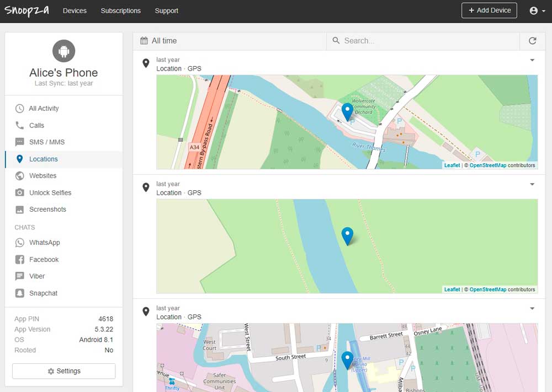
Task: Open the Subscriptions menu item
Action: point(120,10)
